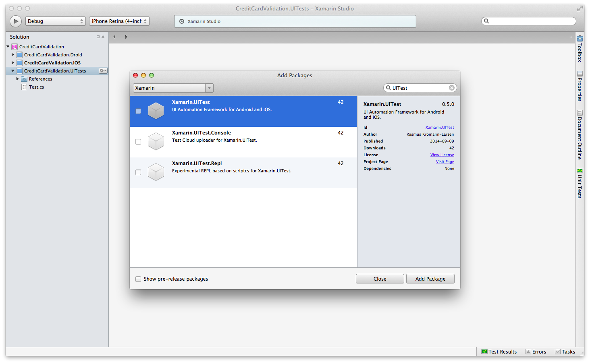Navigate forward with the right arrow
This screenshot has width=590, height=364.
[126, 37]
